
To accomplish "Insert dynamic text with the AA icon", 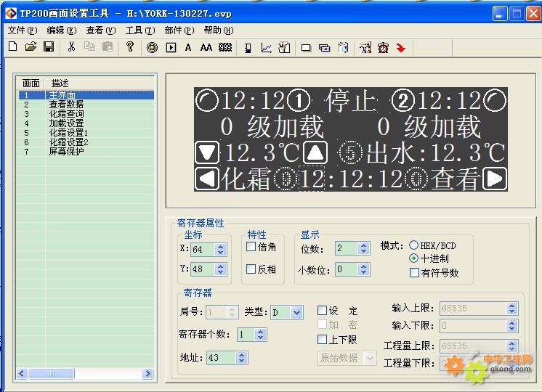I will point(206,47).
